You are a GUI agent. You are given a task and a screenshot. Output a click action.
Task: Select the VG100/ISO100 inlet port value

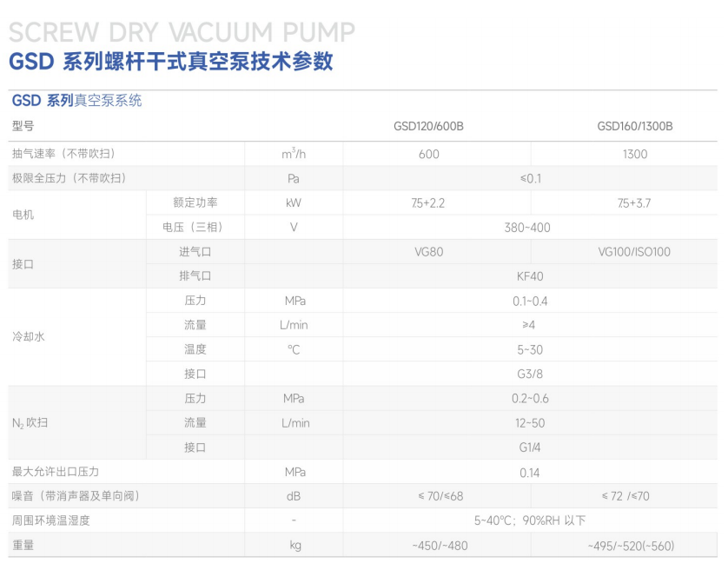tap(634, 252)
